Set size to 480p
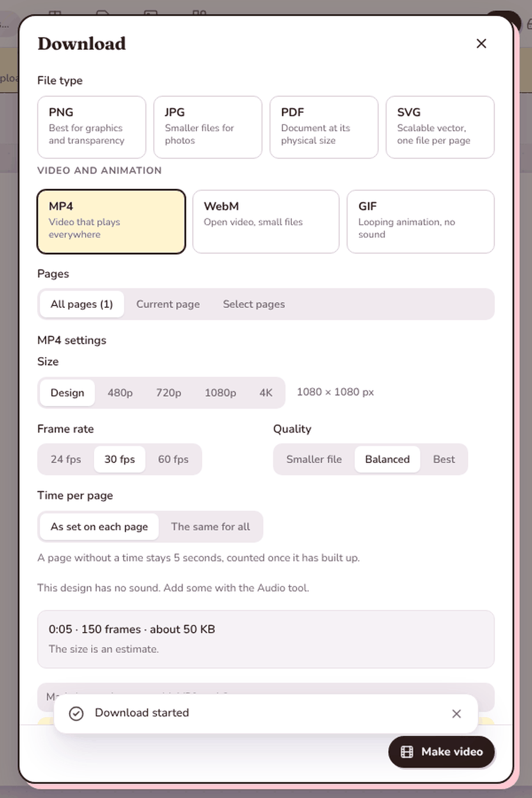This screenshot has height=798, width=532. pyautogui.click(x=120, y=393)
